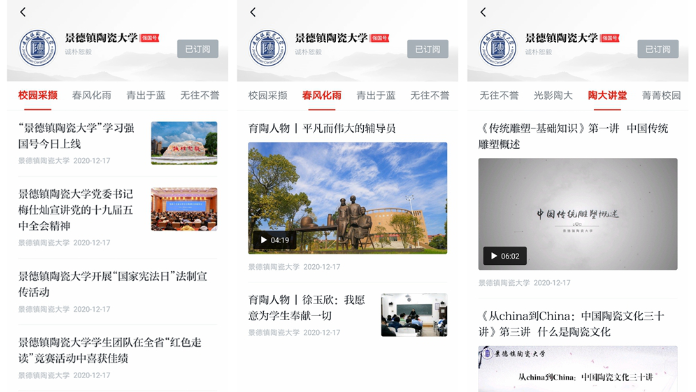
Task: Click 已订阅 button in the middle screen
Action: coord(427,49)
